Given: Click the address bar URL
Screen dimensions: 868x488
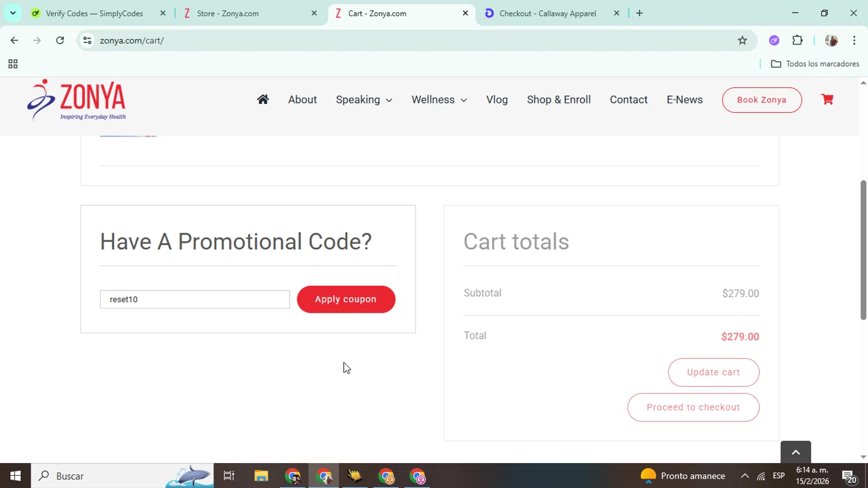Looking at the screenshot, I should 132,41.
